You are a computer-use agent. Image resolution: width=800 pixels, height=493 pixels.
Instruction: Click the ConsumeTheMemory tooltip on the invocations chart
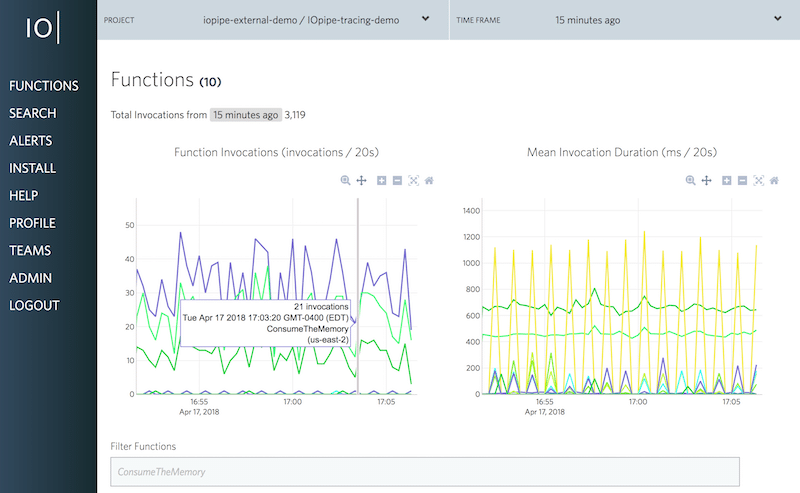pyautogui.click(x=265, y=323)
